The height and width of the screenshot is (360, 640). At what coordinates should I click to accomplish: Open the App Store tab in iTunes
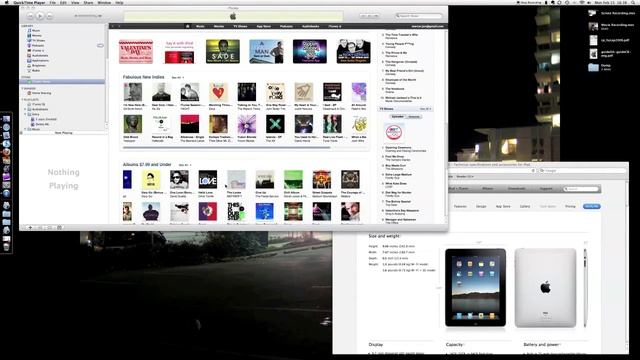coord(264,26)
